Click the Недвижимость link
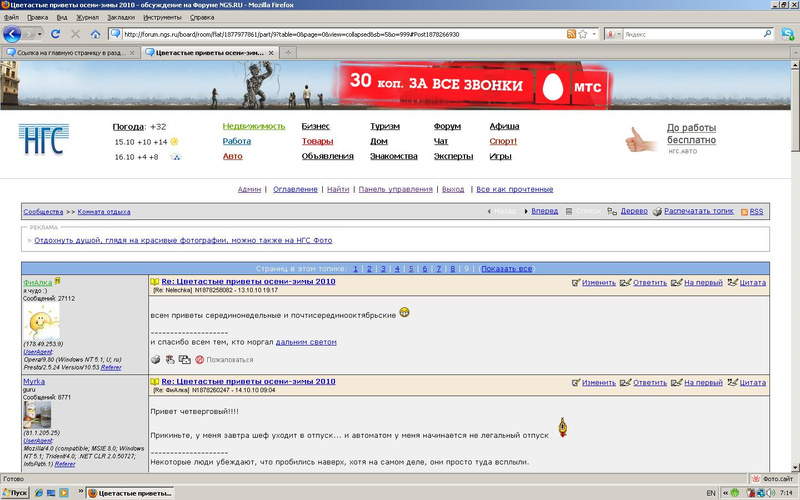This screenshot has width=800, height=500. pos(253,127)
